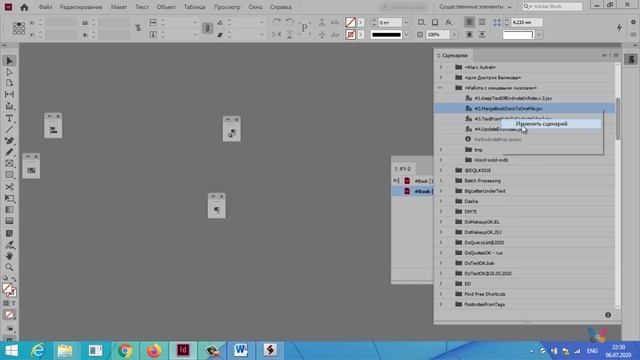Expand the Dasha folder
The width and height of the screenshot is (640, 360).
441,201
